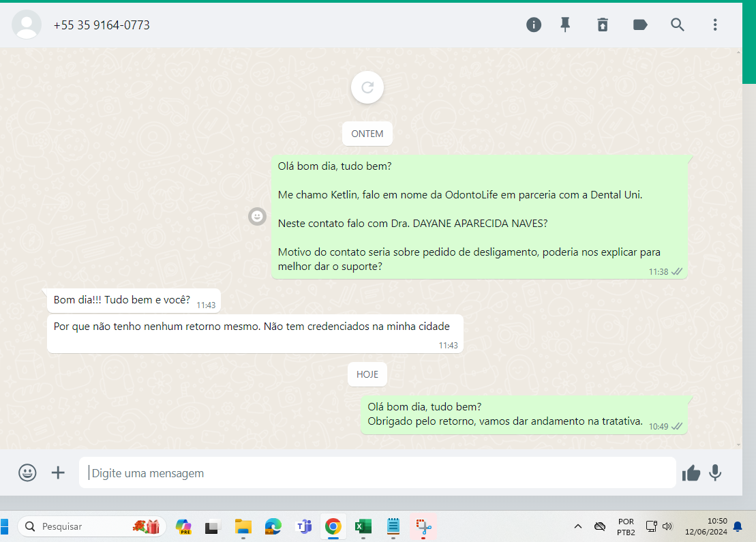The width and height of the screenshot is (756, 542).
Task: Send a thumbs-up with the like icon
Action: (x=691, y=473)
